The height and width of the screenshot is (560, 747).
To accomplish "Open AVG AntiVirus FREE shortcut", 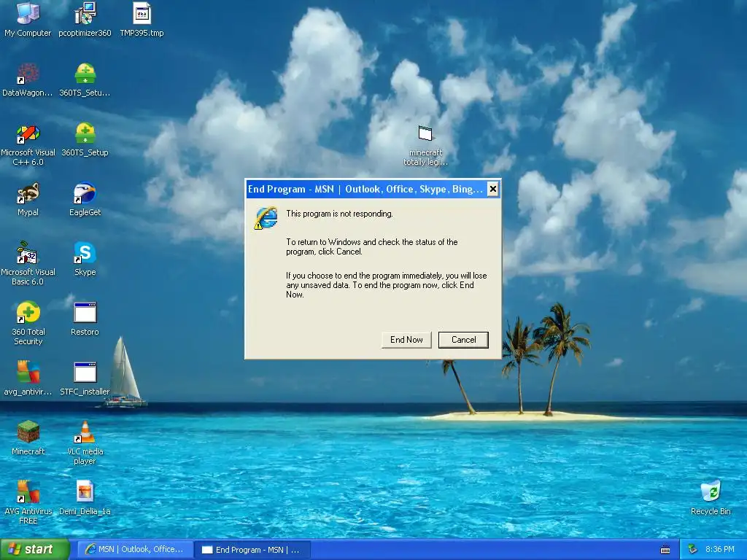I will (x=28, y=503).
